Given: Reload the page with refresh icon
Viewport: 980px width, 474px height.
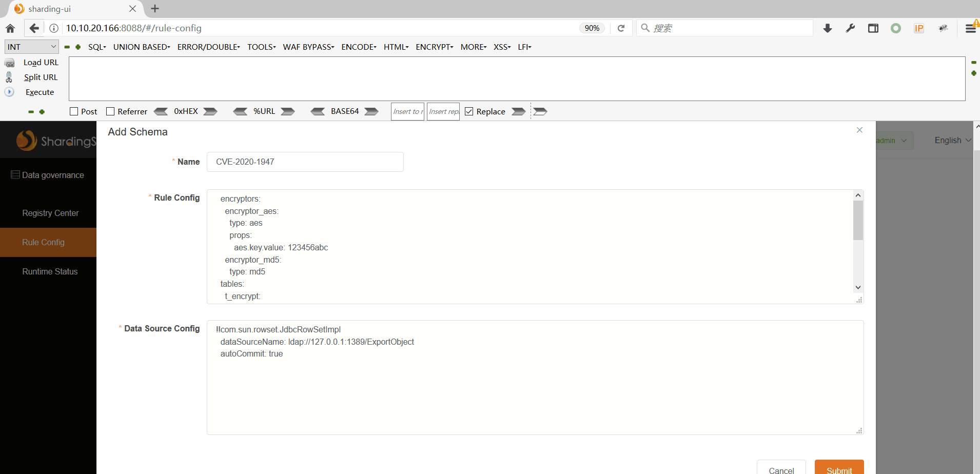Looking at the screenshot, I should (x=621, y=28).
